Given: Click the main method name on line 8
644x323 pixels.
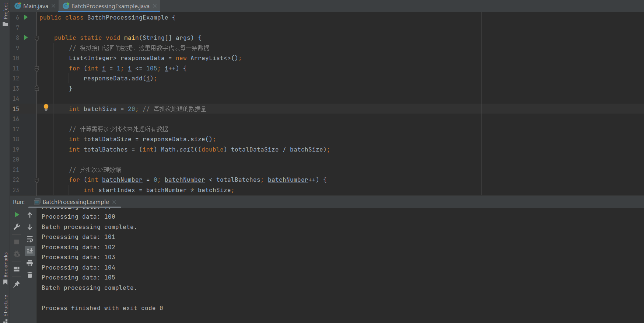Looking at the screenshot, I should tap(131, 38).
